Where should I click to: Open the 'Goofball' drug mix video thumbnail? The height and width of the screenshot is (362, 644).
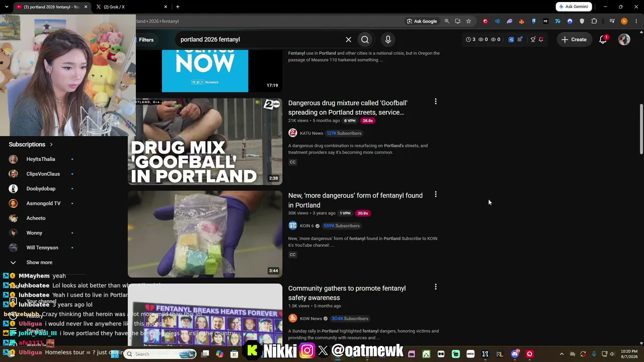[x=205, y=141]
